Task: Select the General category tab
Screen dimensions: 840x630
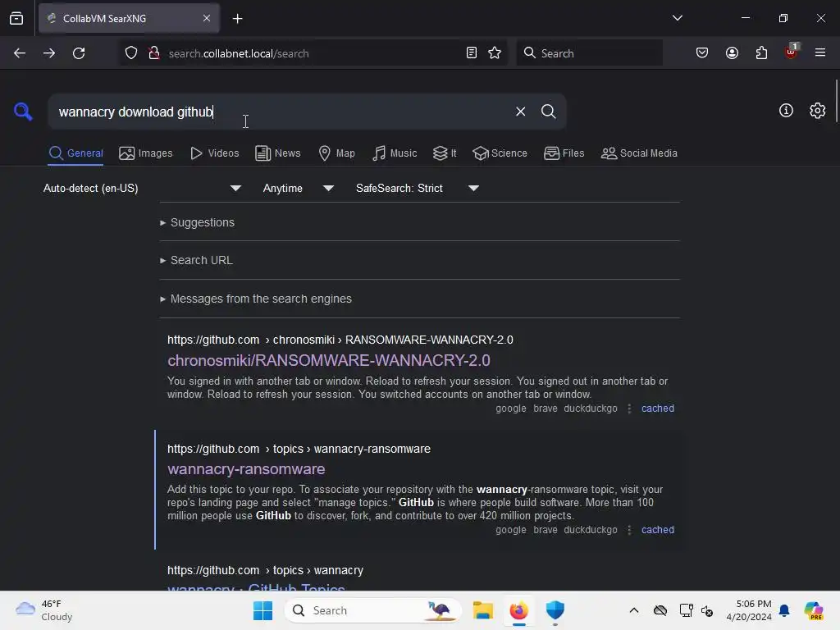Action: [75, 153]
